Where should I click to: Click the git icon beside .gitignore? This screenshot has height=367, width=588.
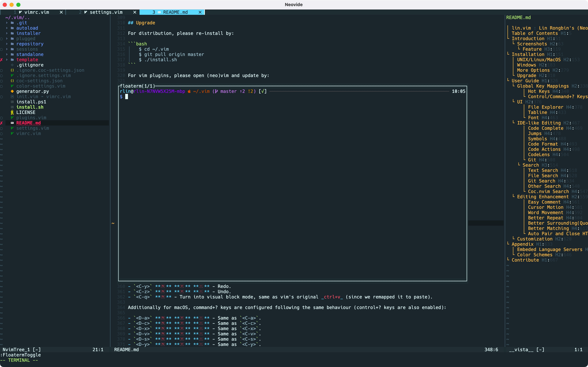click(x=12, y=65)
